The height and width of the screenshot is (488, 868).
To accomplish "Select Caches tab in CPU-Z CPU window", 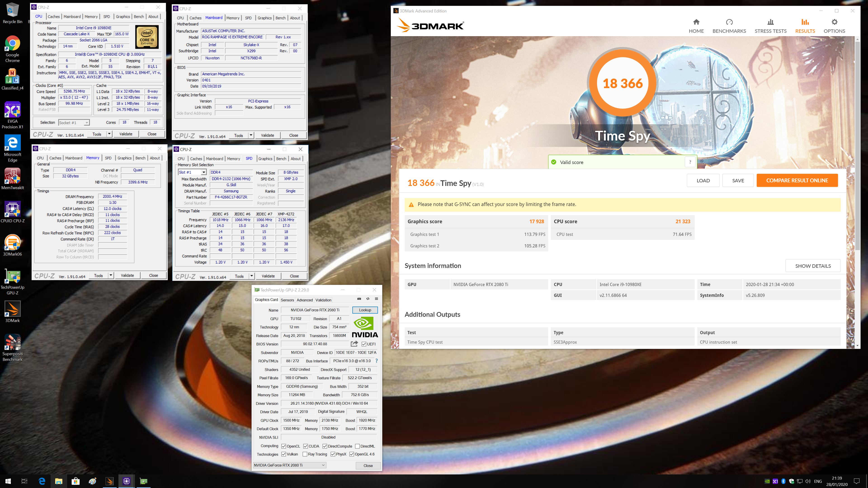I will 54,16.
